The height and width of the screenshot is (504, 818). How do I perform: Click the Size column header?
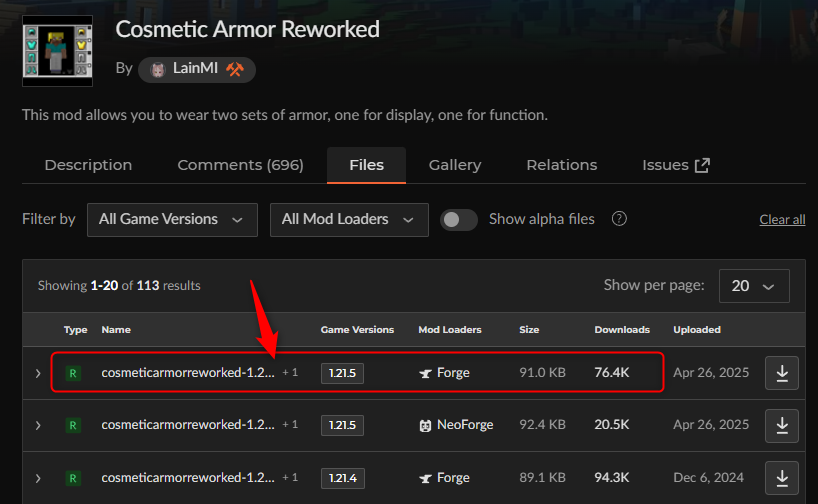(529, 330)
